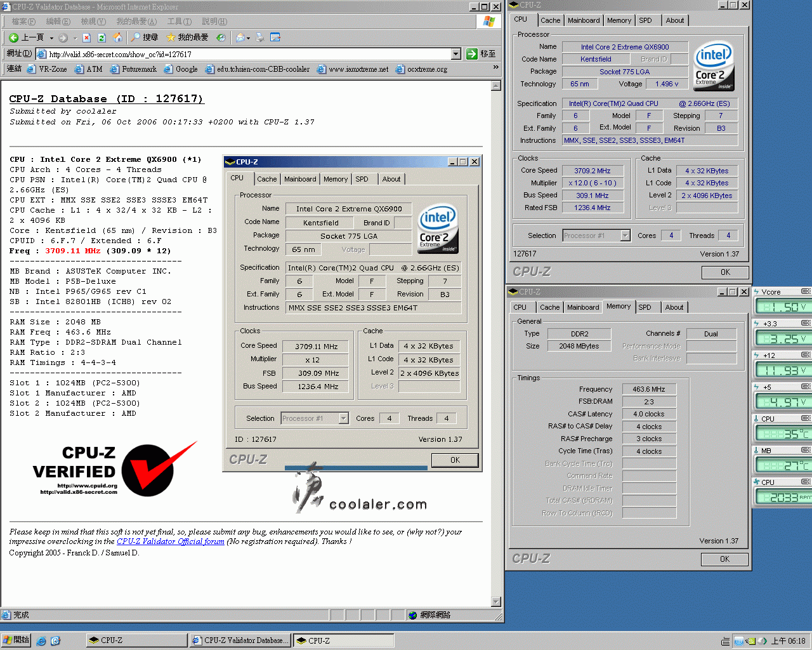Switch to Mainboard tab in lower CPU-Z window
The image size is (812, 650).
point(583,307)
